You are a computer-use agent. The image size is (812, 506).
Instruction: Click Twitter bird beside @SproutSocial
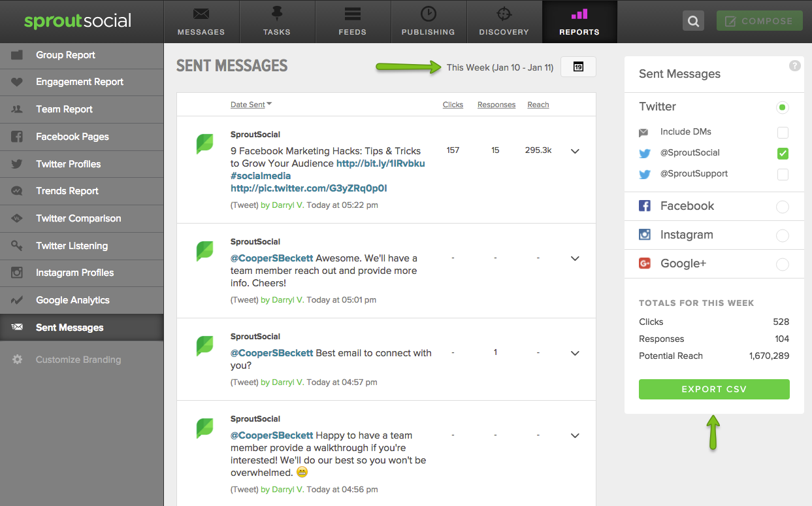point(645,154)
